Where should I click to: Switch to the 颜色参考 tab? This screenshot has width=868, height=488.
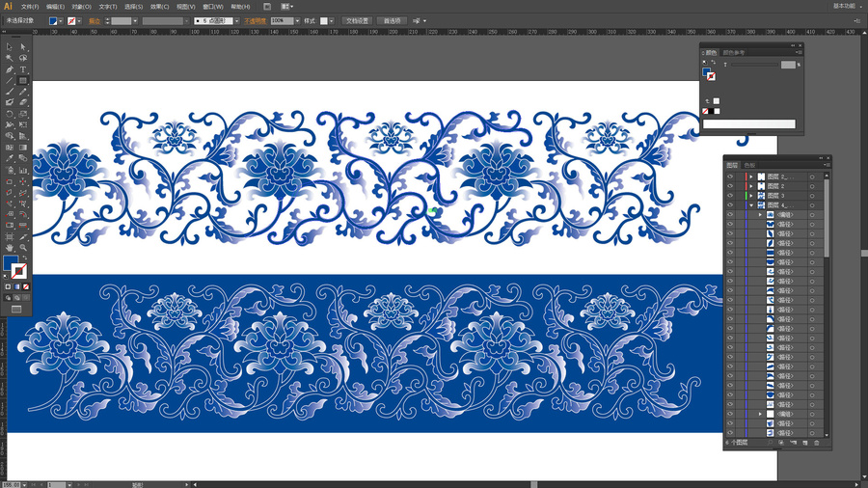tap(734, 53)
